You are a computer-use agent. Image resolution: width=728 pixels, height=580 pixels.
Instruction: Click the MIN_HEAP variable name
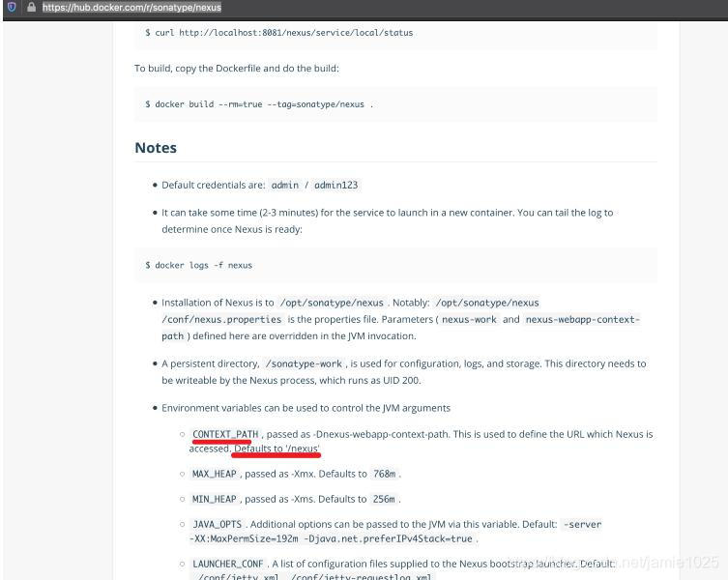click(x=215, y=499)
